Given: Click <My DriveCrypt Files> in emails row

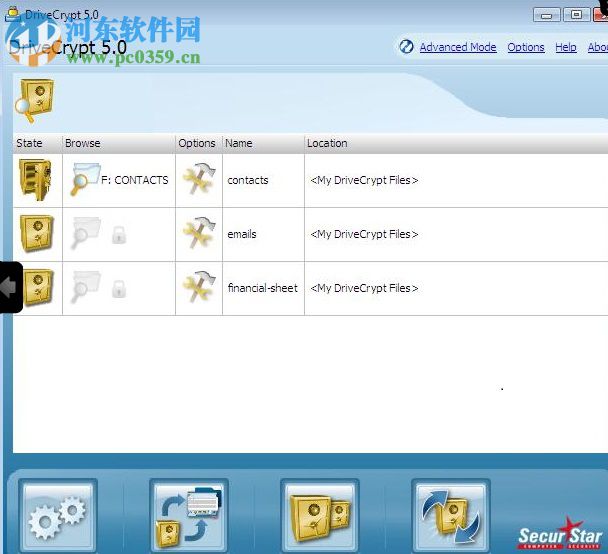Looking at the screenshot, I should pyautogui.click(x=364, y=234).
